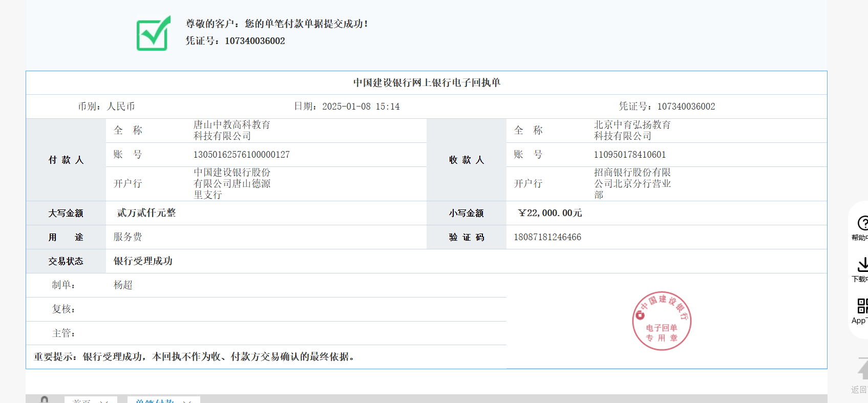Click the 收款人 header cell
The image size is (868, 403).
pos(467,160)
